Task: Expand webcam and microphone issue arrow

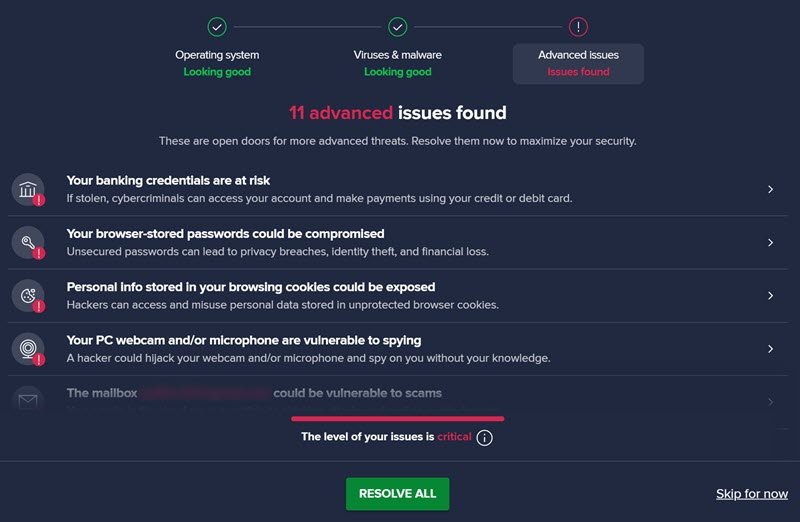Action: pos(770,348)
